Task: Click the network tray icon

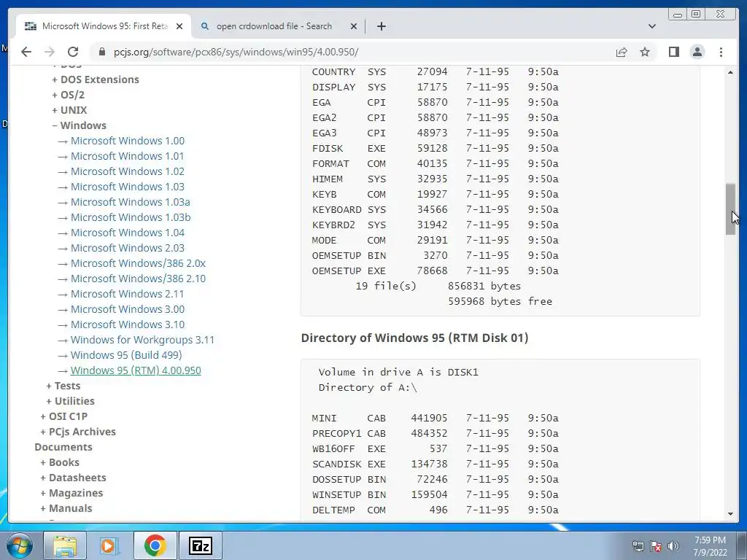Action: [638, 546]
